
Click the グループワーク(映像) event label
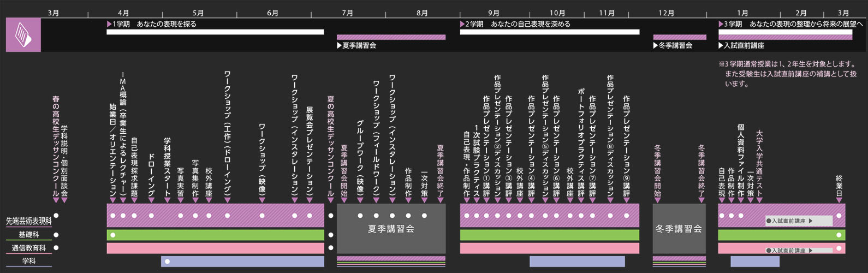(x=360, y=158)
